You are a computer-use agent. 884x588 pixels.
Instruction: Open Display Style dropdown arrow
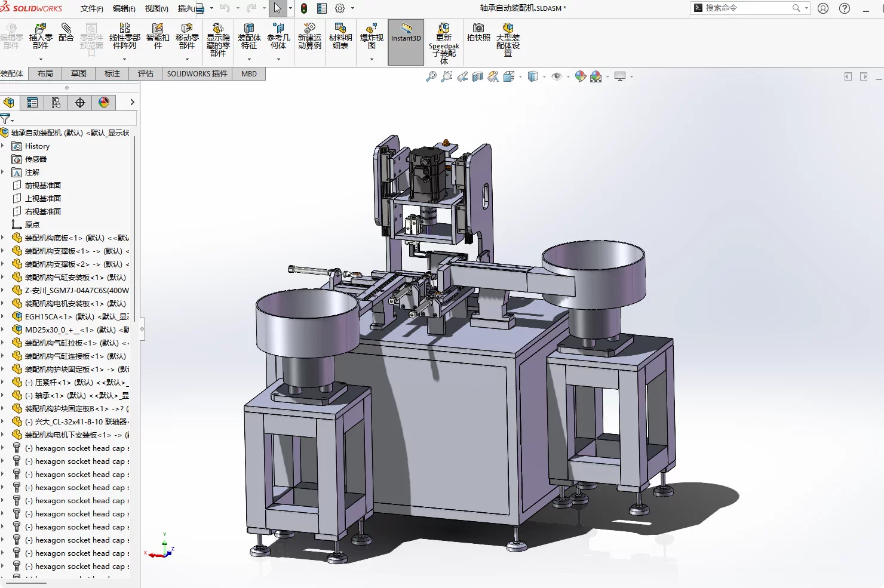coord(544,76)
